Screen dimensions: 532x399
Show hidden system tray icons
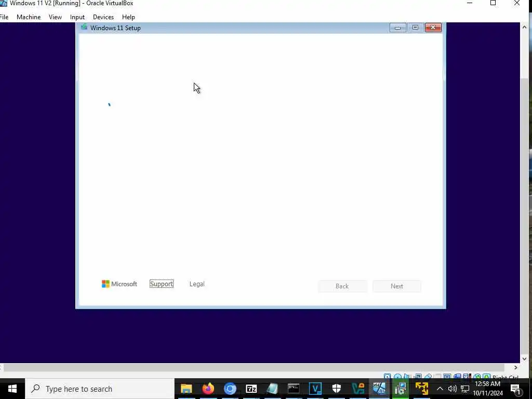(440, 389)
